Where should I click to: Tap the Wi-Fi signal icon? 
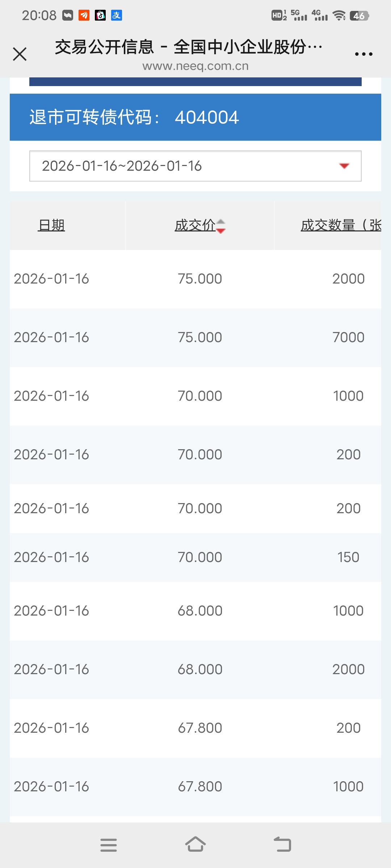[339, 16]
